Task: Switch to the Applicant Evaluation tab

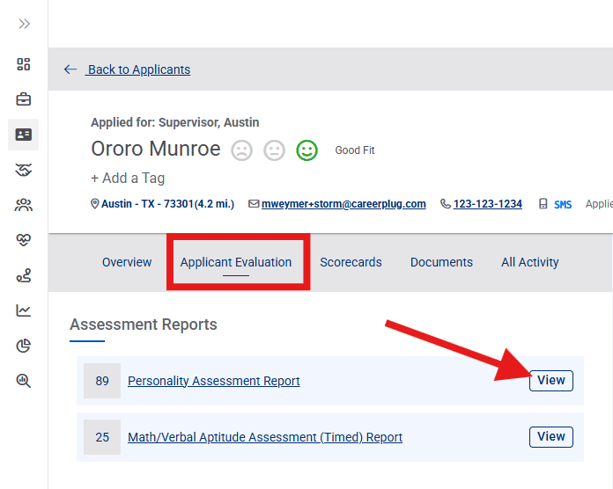Action: click(x=236, y=262)
